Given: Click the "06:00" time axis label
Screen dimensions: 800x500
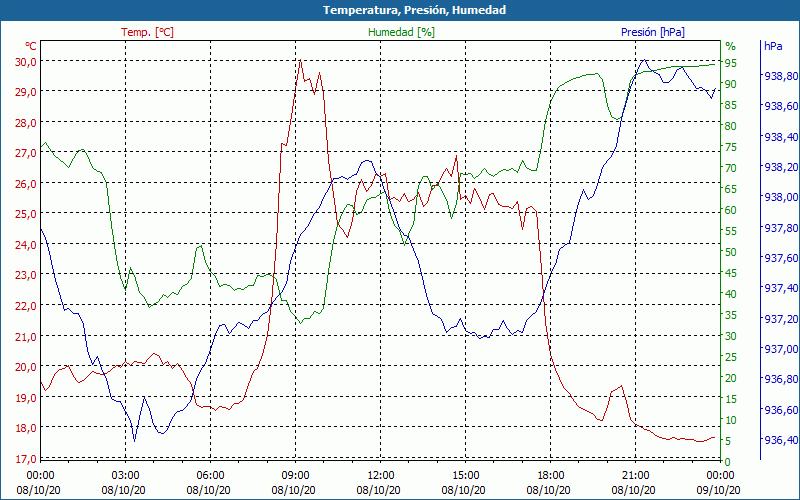Looking at the screenshot, I should 210,476.
